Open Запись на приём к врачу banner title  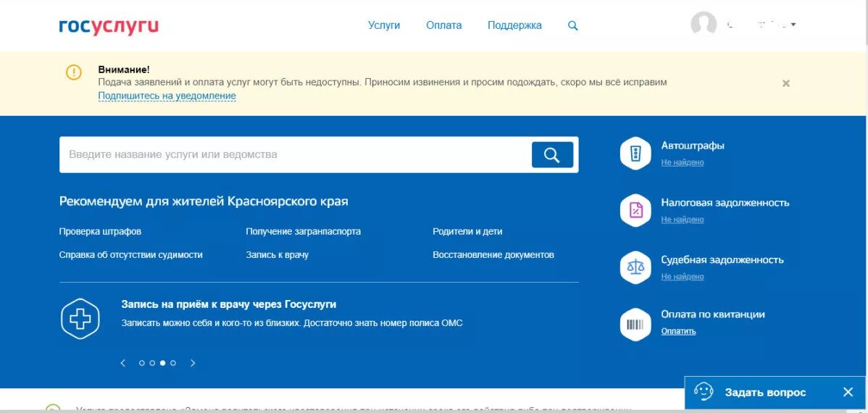229,304
